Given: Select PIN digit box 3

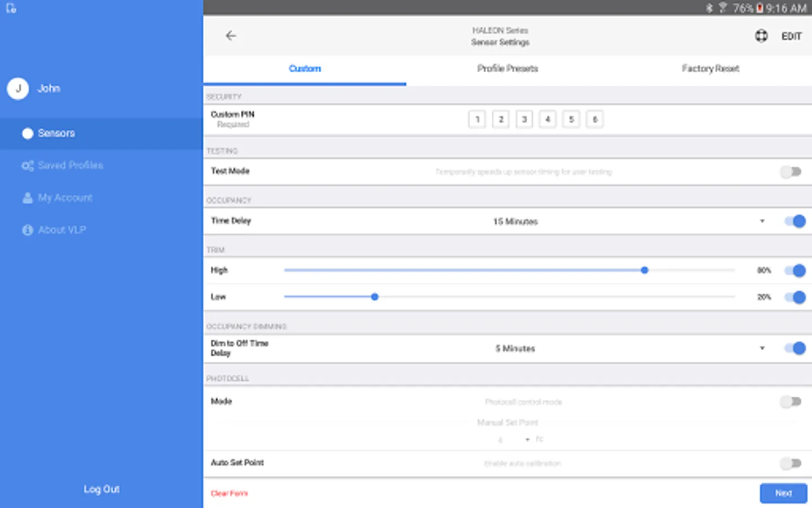Looking at the screenshot, I should click(x=524, y=119).
